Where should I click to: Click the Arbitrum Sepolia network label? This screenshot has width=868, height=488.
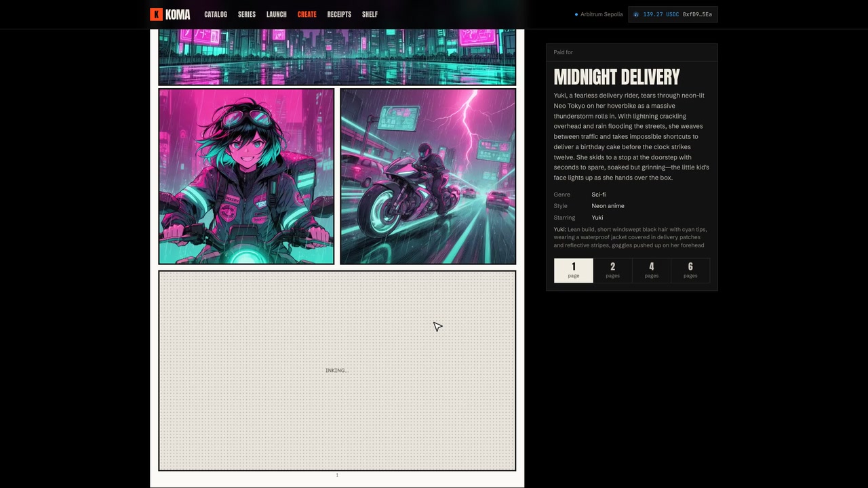[601, 14]
